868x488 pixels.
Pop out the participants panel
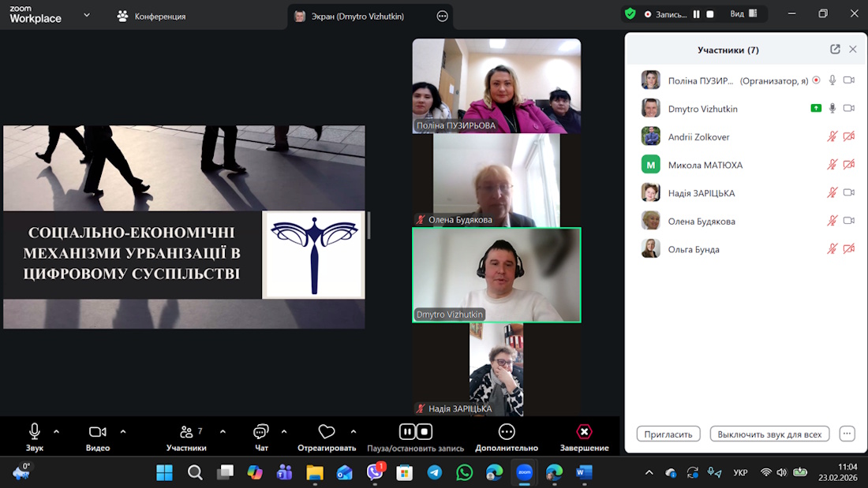[x=835, y=50]
